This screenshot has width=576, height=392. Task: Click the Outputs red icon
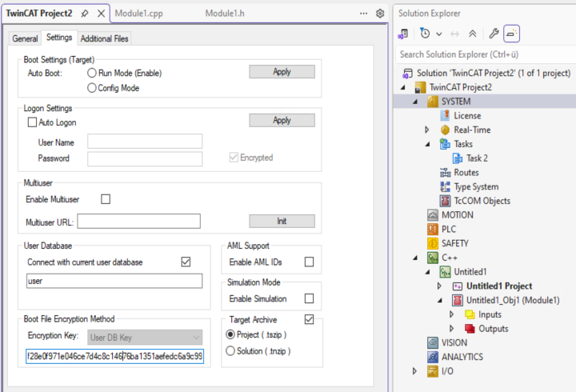point(470,329)
